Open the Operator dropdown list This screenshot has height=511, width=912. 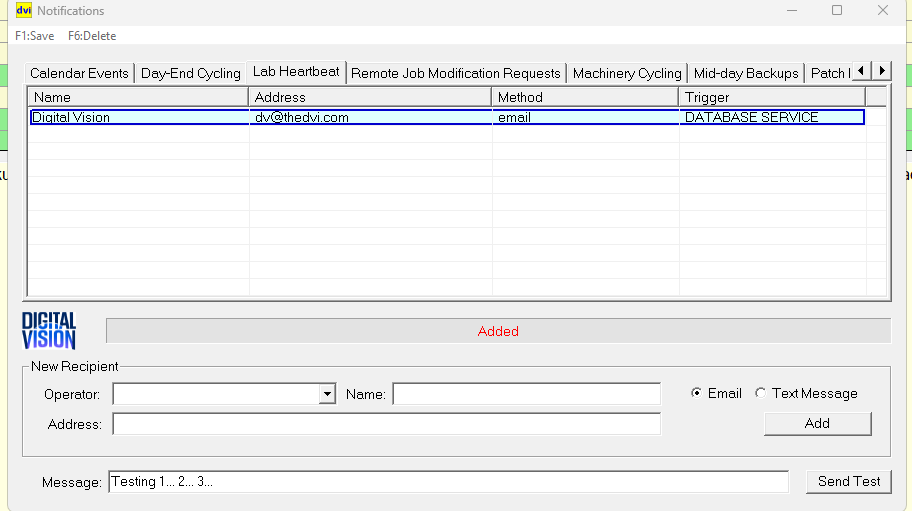(327, 395)
